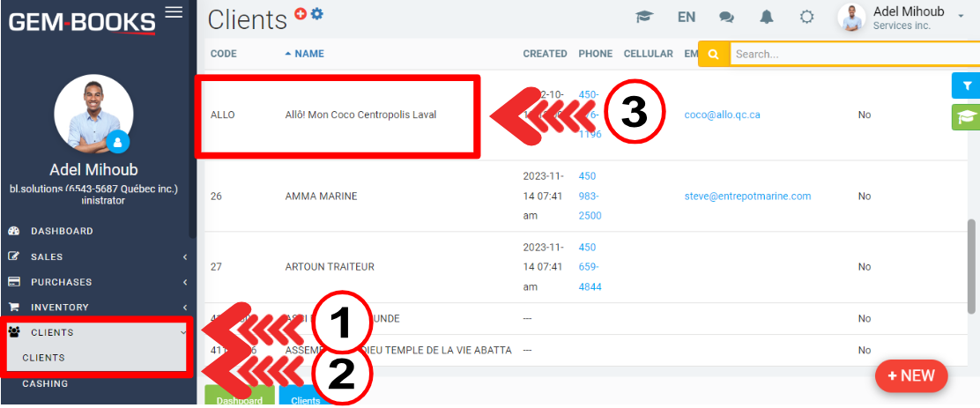The height and width of the screenshot is (408, 980).
Task: Open Dashboard in the sidebar
Action: click(x=62, y=231)
